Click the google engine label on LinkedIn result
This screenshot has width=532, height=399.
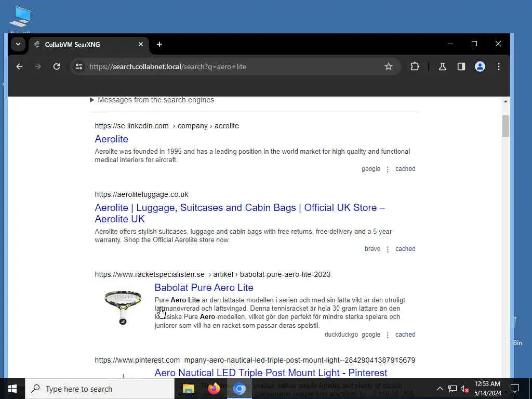click(x=371, y=169)
